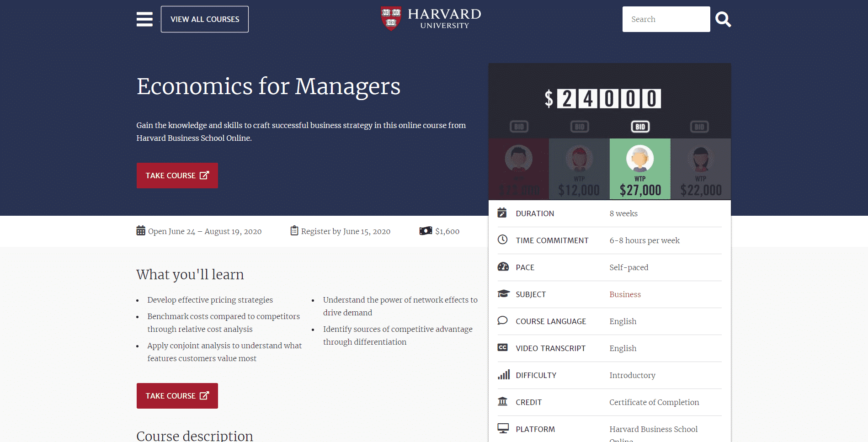Focus the Search input field

click(x=666, y=19)
